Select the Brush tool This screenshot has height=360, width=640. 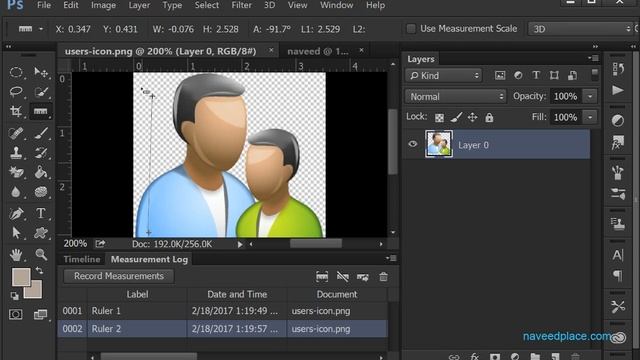[41, 133]
